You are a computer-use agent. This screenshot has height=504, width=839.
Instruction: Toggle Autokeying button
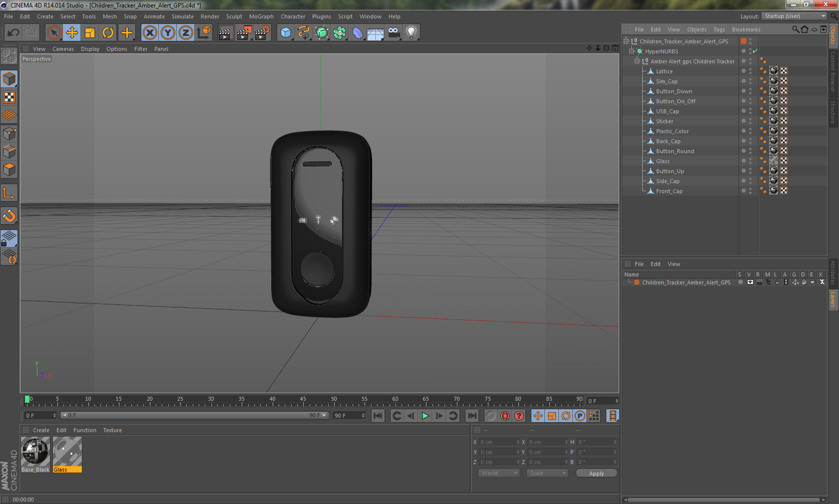click(505, 416)
